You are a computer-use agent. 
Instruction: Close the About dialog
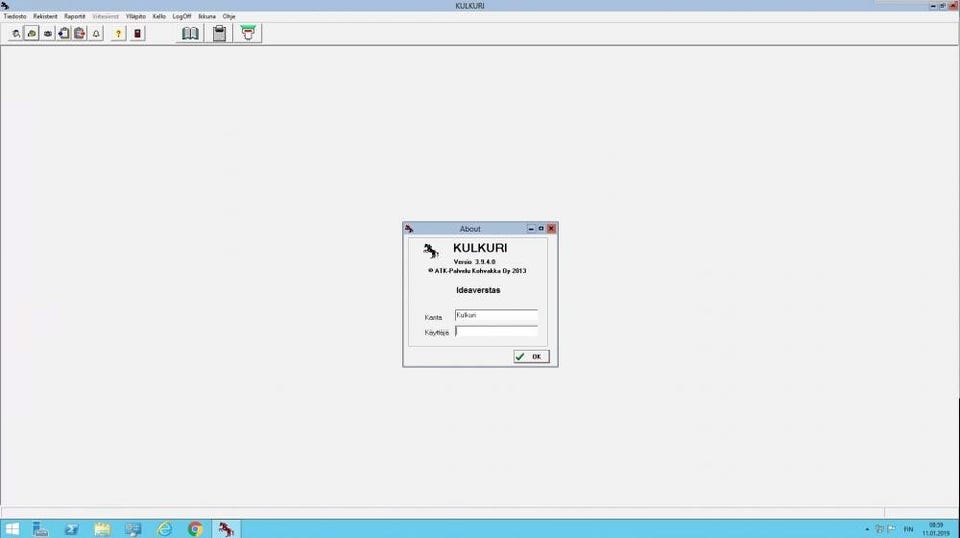[x=551, y=228]
